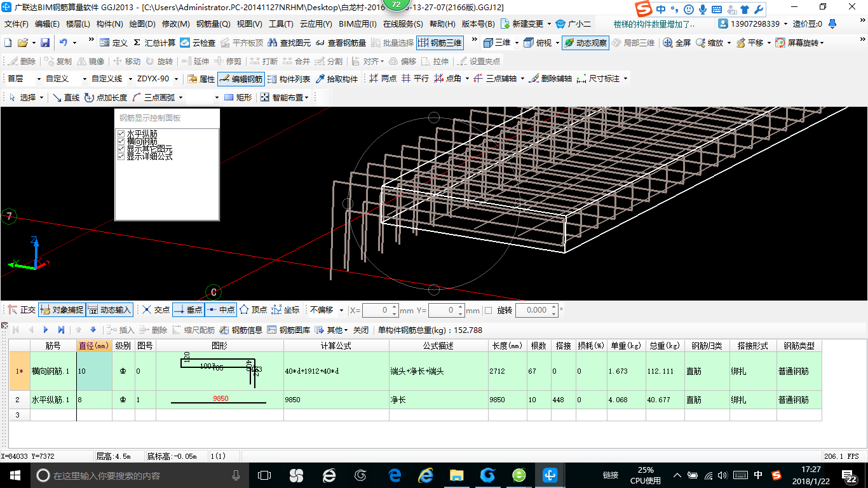Open 钢筋量(Q) menu

(x=214, y=24)
